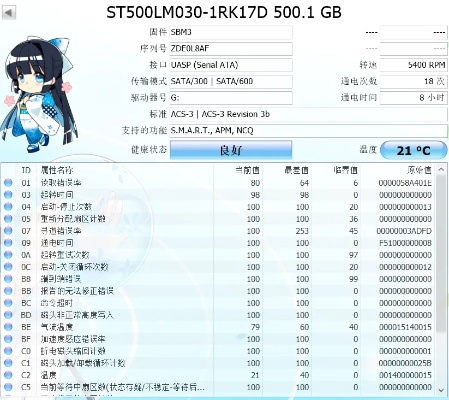Click the serial number field ZDE0L8AF
Screen dimensions: 449x400
[231, 49]
